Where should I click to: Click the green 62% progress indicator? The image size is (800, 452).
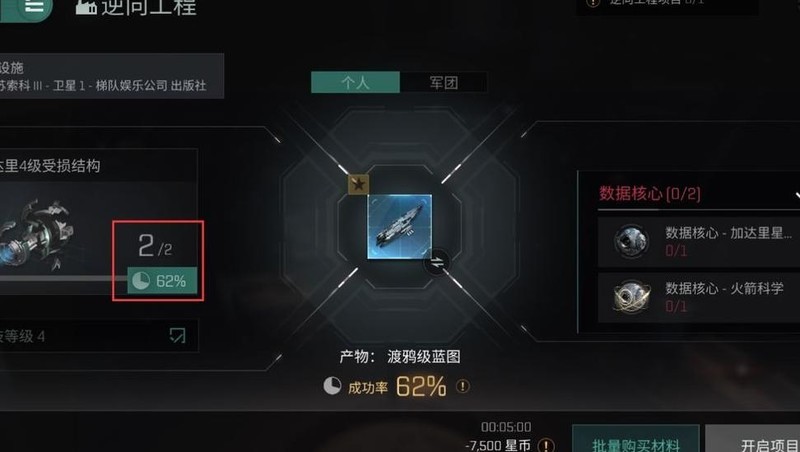162,281
